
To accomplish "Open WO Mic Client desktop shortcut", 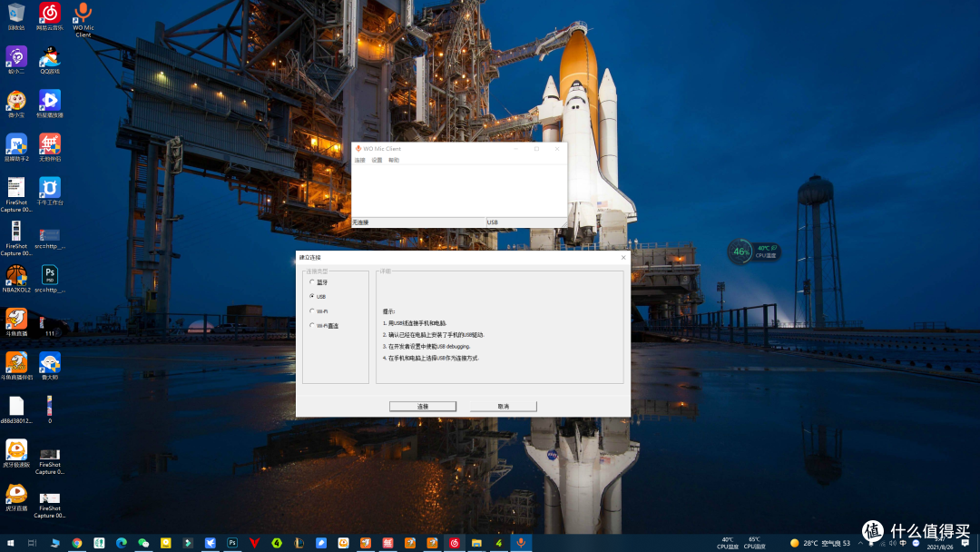I will pos(83,19).
